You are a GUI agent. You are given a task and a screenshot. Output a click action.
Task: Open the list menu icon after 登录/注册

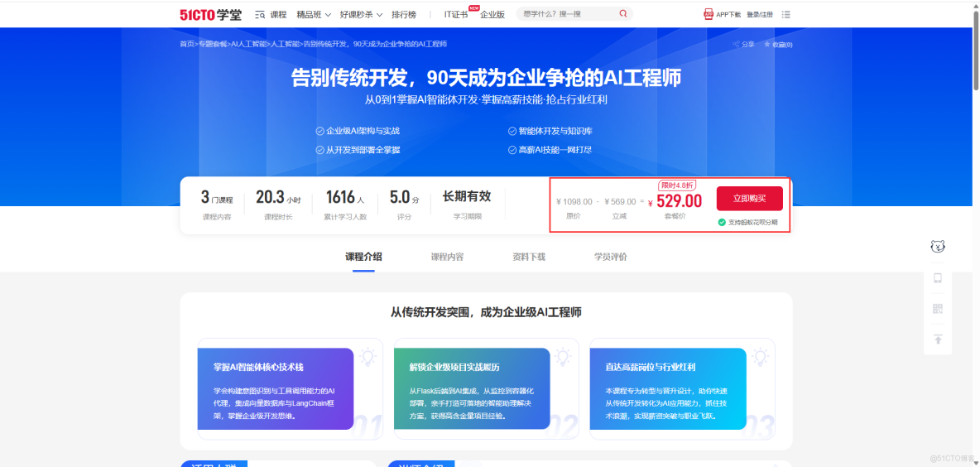[786, 14]
